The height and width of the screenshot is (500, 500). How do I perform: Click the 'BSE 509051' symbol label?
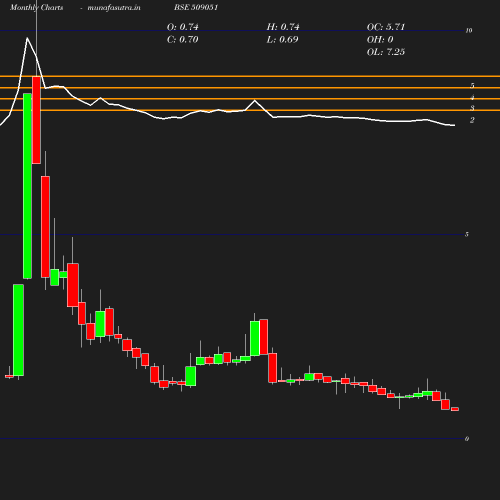coord(196,7)
